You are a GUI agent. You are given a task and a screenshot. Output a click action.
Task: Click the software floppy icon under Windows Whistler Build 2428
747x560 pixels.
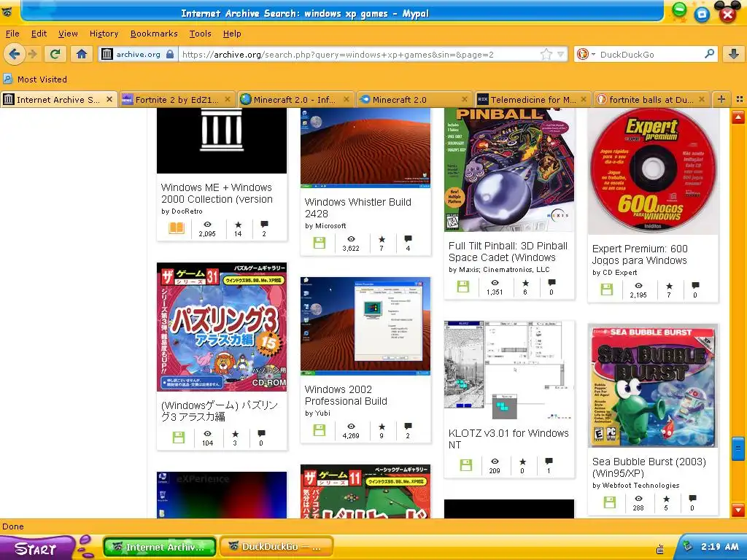tap(320, 243)
